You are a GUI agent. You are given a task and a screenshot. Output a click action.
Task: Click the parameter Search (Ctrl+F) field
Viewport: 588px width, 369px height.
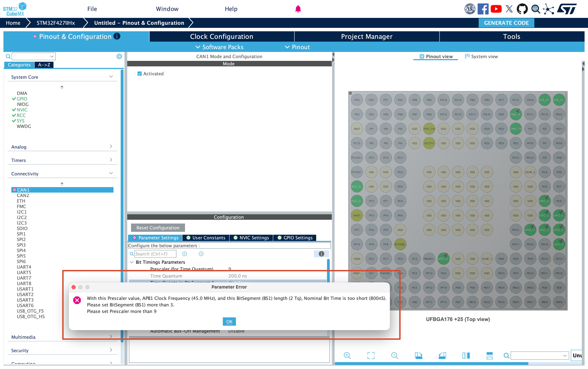[x=155, y=254]
